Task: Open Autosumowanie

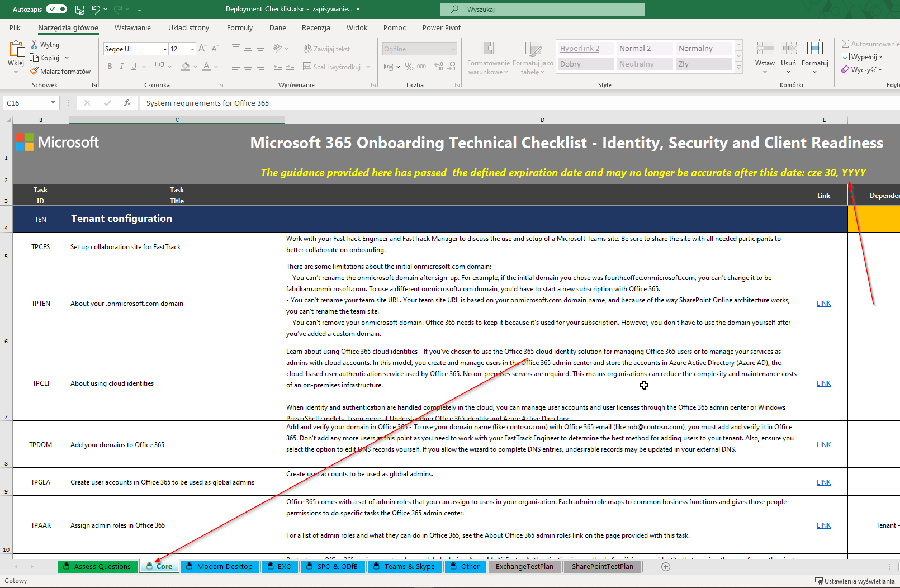Action: 870,43
